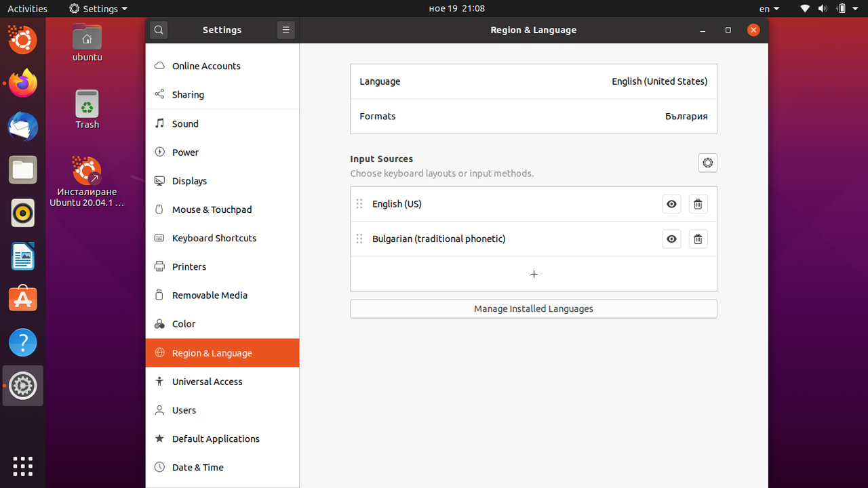This screenshot has height=488, width=868.
Task: Go to Users panel
Action: point(222,410)
